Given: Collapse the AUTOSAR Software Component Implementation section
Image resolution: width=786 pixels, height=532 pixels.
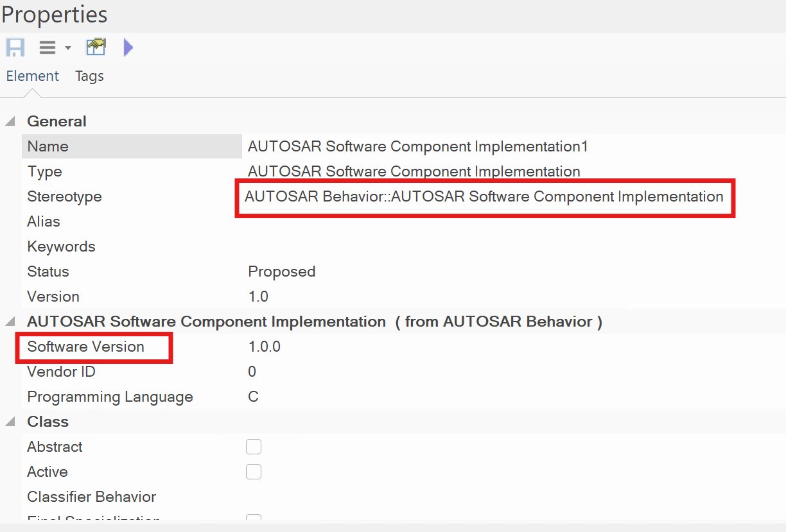Looking at the screenshot, I should pos(10,322).
